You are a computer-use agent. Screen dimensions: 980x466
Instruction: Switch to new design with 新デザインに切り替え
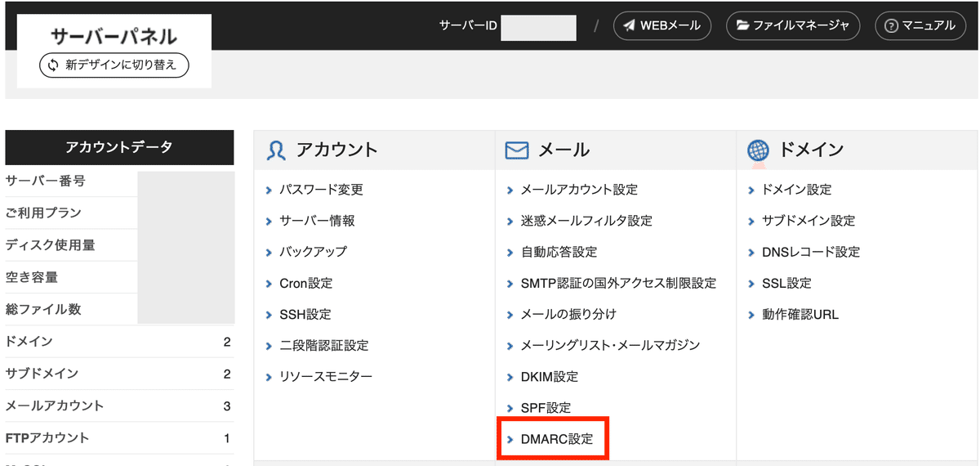pos(114,65)
